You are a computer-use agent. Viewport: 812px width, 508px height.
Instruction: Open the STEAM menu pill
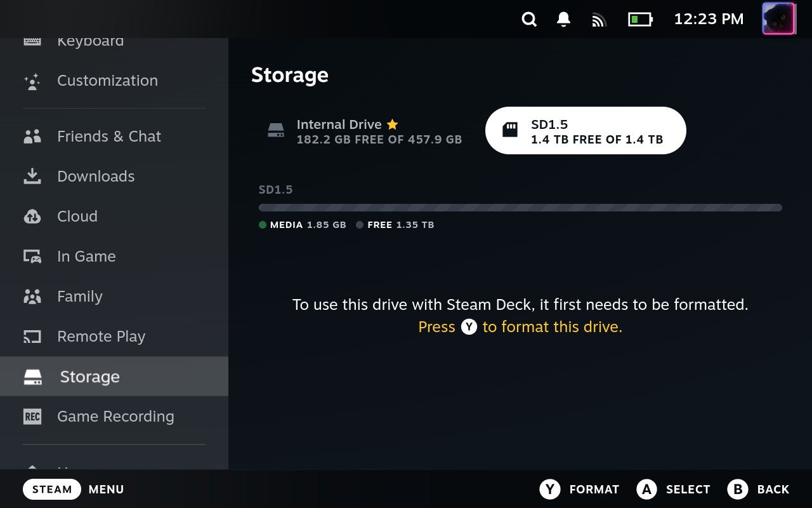click(x=51, y=489)
